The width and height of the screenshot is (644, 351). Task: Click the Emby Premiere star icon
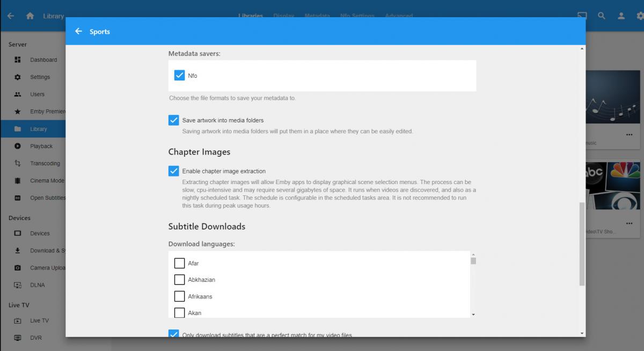coord(18,112)
